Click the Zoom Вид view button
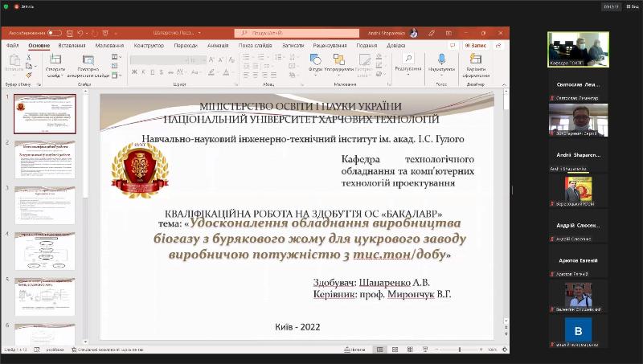643x364 pixels. (633, 6)
